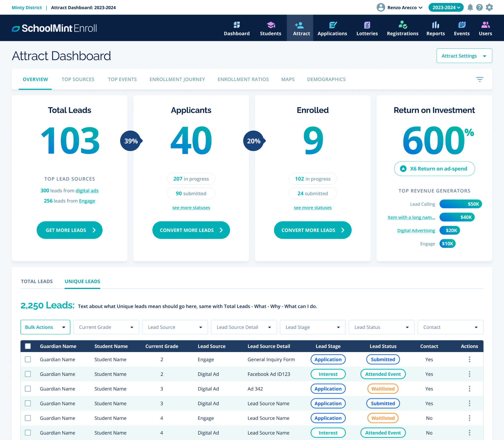Navigate to the Lotteries page
Screen dimensions: 504x440
pos(367,28)
